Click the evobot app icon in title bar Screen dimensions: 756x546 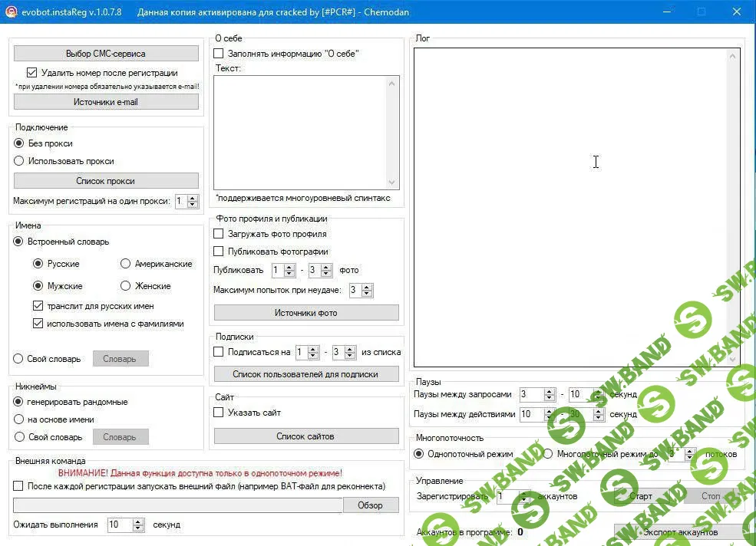pos(11,12)
